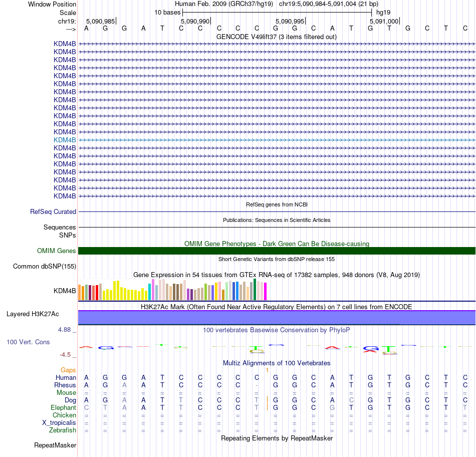
Task: Open the GTEx Gene Expression track title
Action: (277, 275)
